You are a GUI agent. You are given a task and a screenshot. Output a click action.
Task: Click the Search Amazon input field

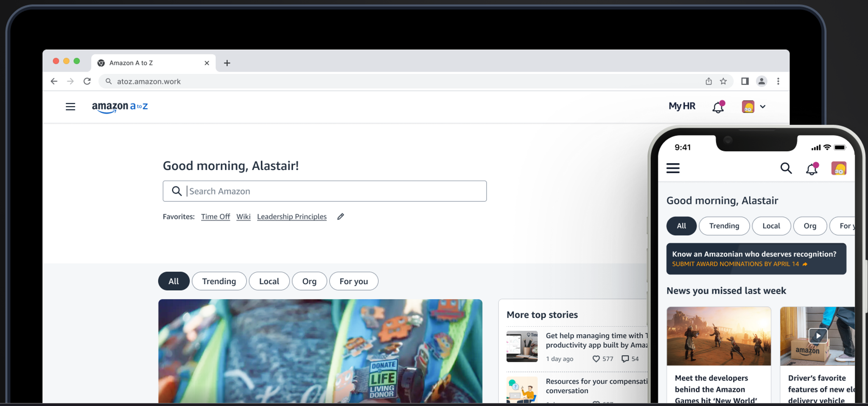click(325, 191)
